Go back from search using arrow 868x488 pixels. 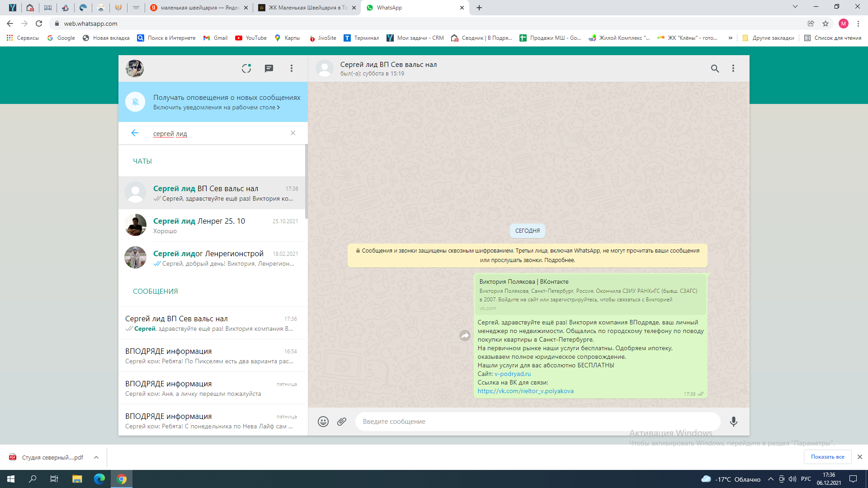point(135,133)
